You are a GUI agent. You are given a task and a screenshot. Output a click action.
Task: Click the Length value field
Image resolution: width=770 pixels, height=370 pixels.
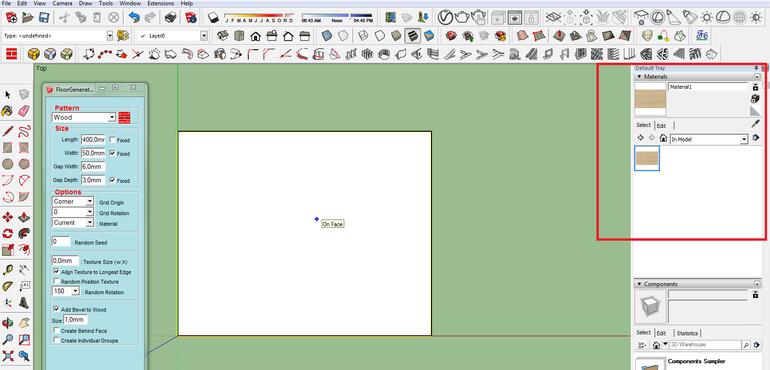pos(93,140)
